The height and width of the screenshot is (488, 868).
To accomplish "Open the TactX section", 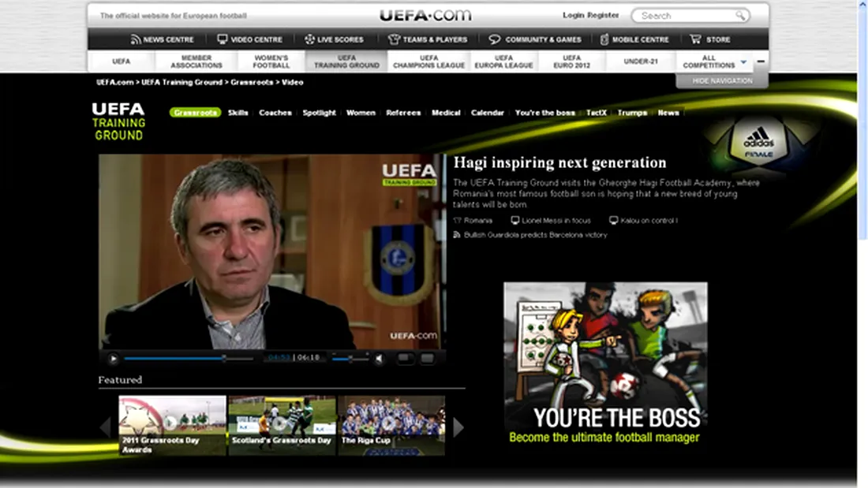I will [x=597, y=112].
